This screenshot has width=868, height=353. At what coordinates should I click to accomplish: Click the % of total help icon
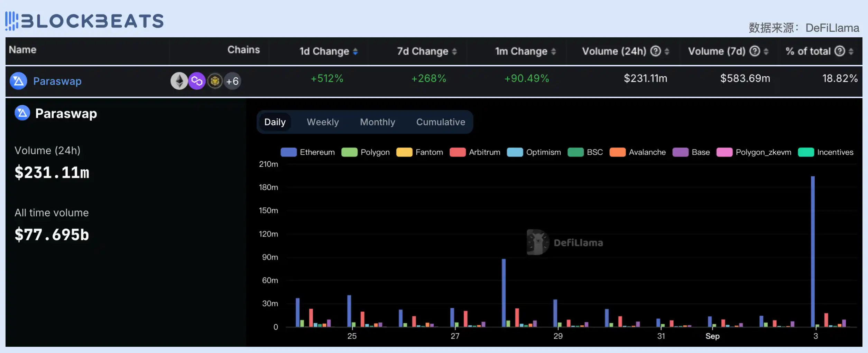click(x=839, y=51)
